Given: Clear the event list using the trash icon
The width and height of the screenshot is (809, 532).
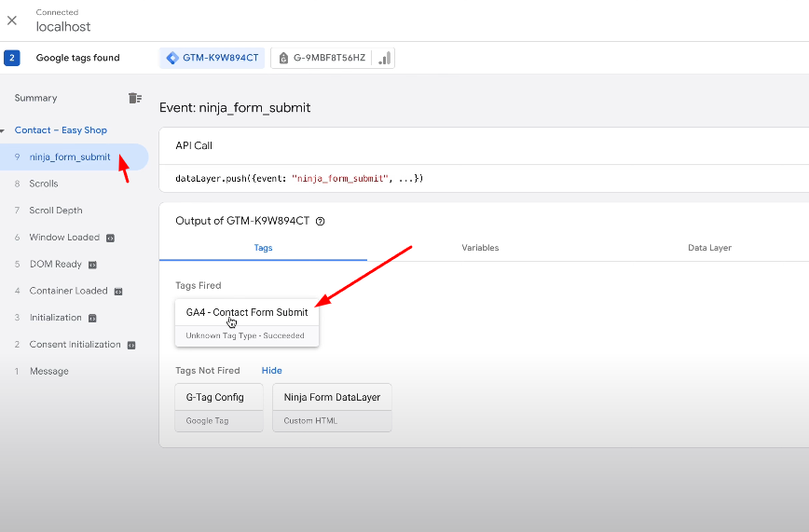Looking at the screenshot, I should click(134, 98).
